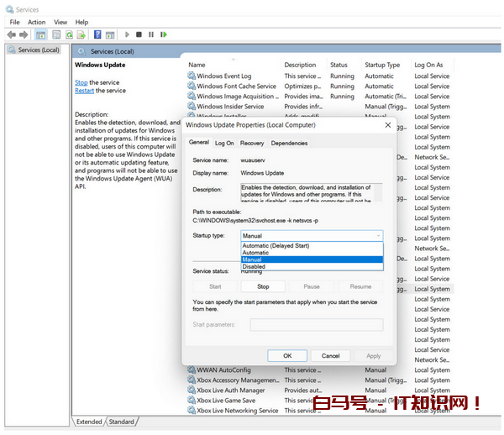Switch to the Log On tab
Image resolution: width=504 pixels, height=435 pixels.
pos(224,144)
